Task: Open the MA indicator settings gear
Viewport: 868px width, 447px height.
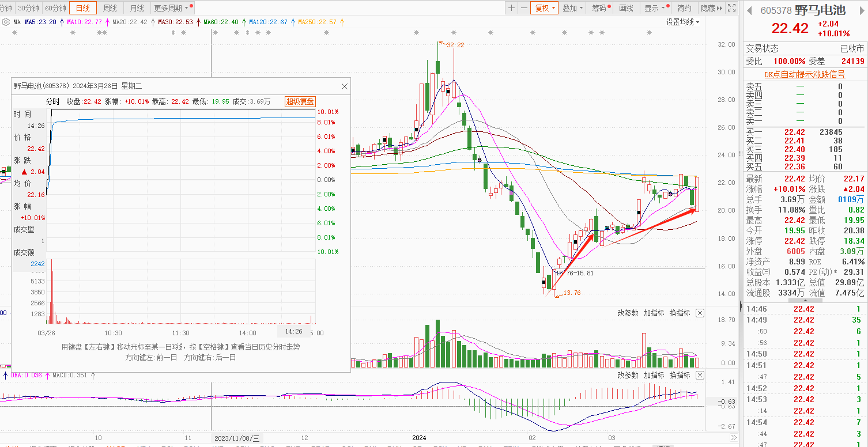Action: (5, 22)
